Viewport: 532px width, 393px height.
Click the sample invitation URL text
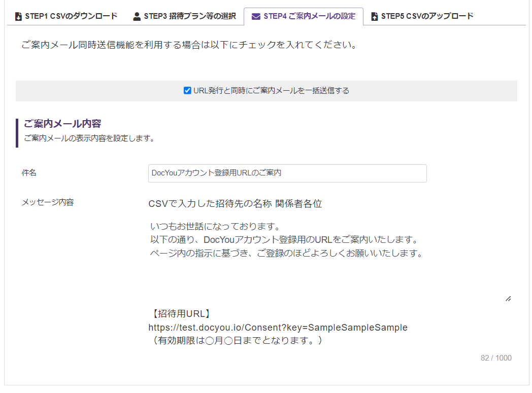coord(278,328)
